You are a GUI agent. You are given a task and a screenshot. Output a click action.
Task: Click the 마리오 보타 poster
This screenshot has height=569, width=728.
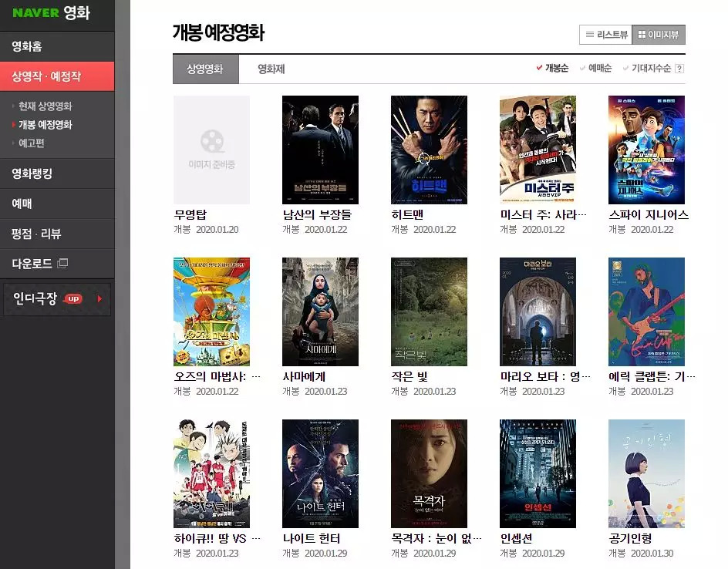point(538,312)
